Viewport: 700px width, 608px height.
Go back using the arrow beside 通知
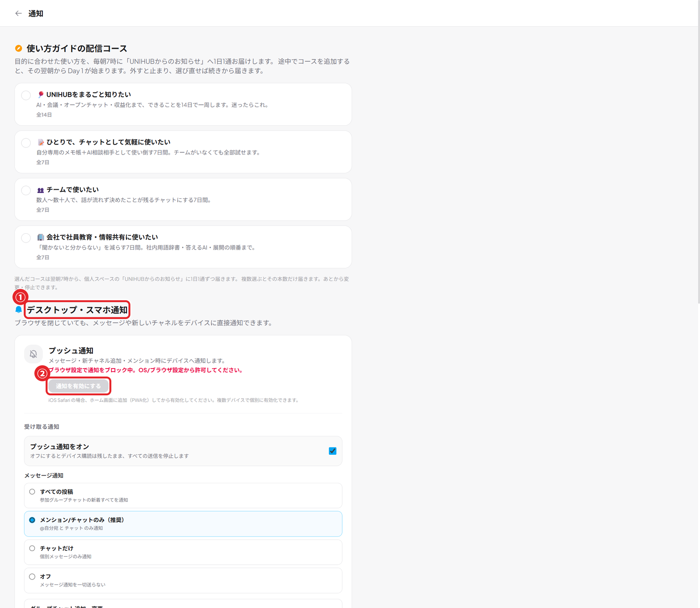(18, 14)
